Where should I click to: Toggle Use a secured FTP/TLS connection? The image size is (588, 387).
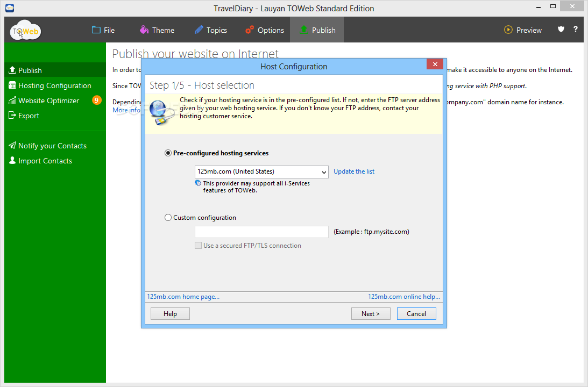click(198, 246)
